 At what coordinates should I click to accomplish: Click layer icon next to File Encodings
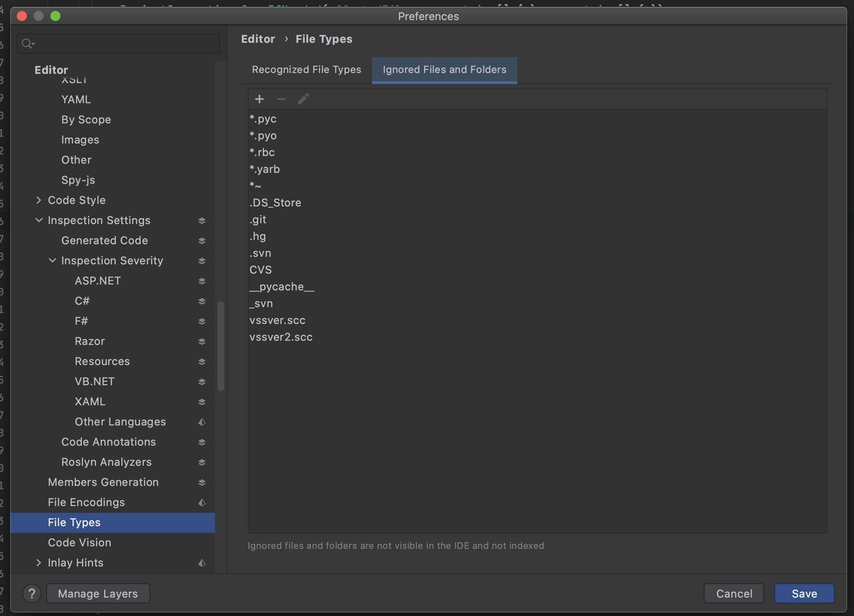[x=202, y=503]
